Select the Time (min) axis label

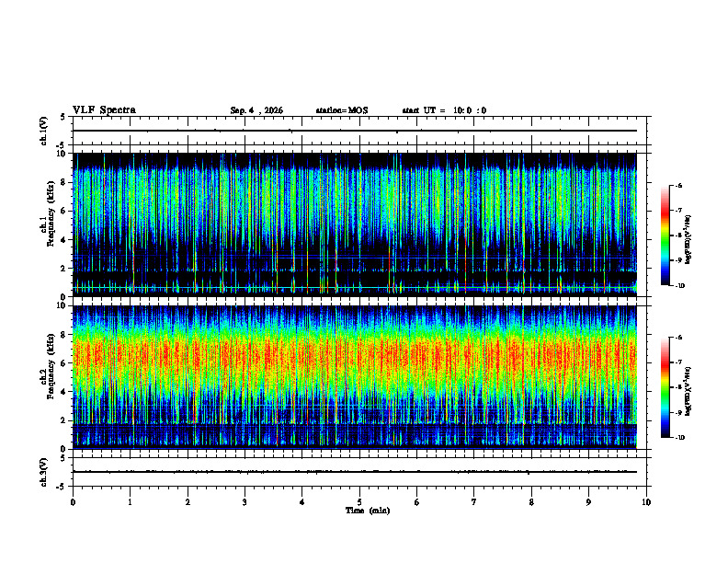point(368,511)
